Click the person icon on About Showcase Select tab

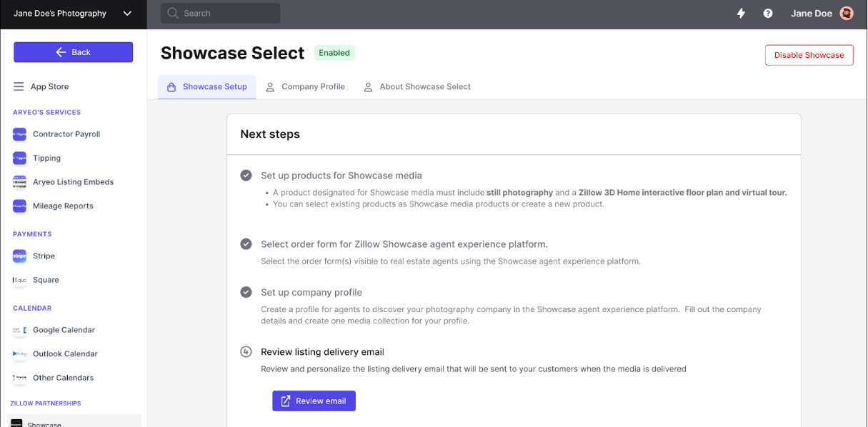[368, 87]
